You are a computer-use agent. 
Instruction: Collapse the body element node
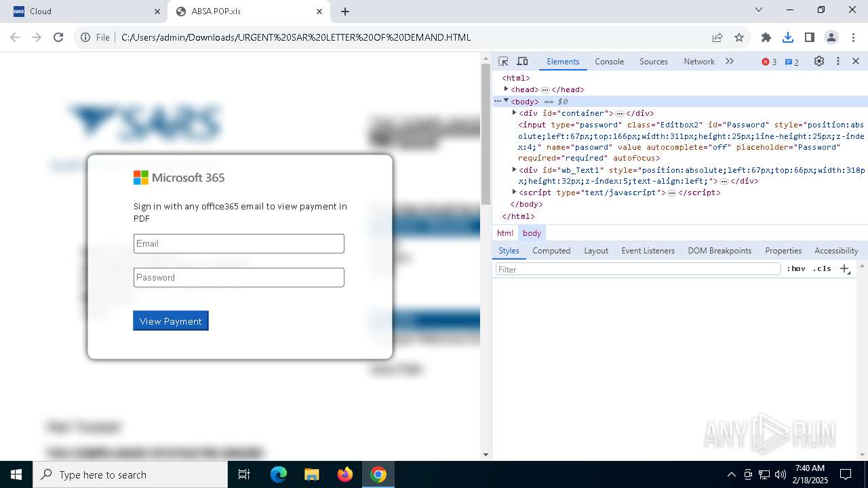pos(506,100)
